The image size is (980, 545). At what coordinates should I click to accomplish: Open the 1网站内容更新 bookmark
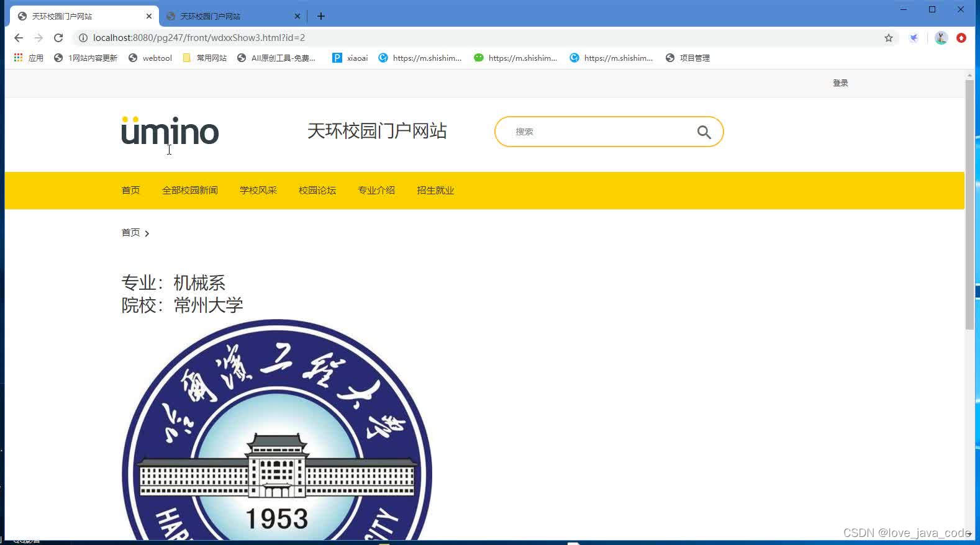point(86,58)
